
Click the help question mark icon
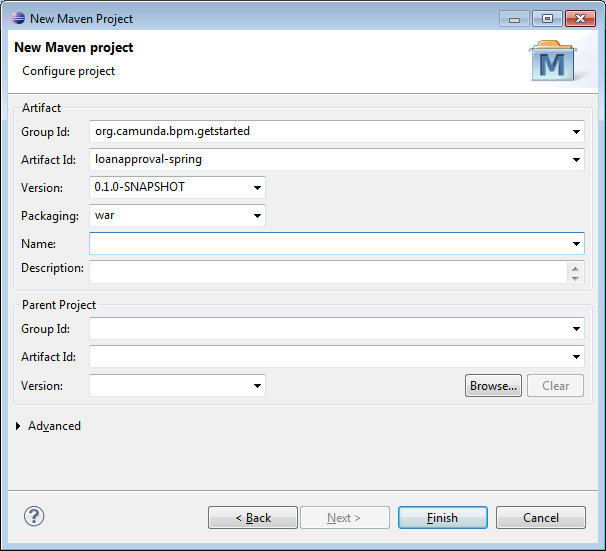(34, 517)
